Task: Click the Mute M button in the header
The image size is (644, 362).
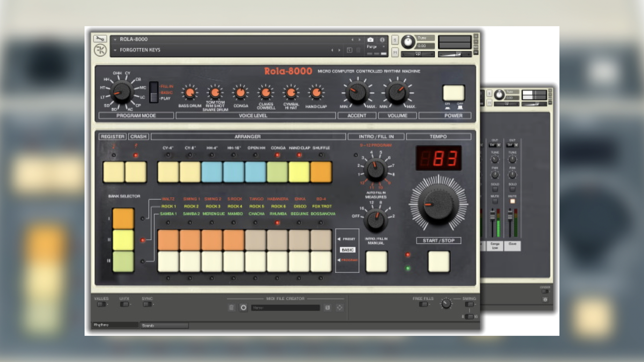Action: coord(395,52)
